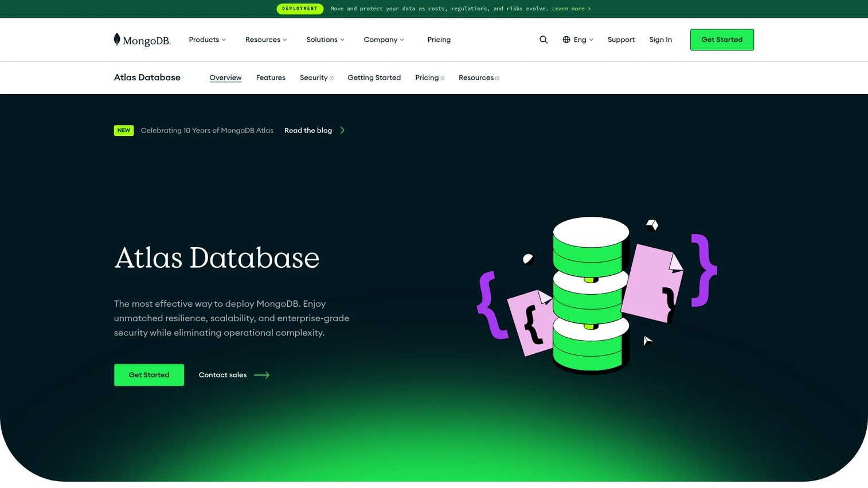Click the large Atlas Database heading
868x488 pixels.
[217, 257]
